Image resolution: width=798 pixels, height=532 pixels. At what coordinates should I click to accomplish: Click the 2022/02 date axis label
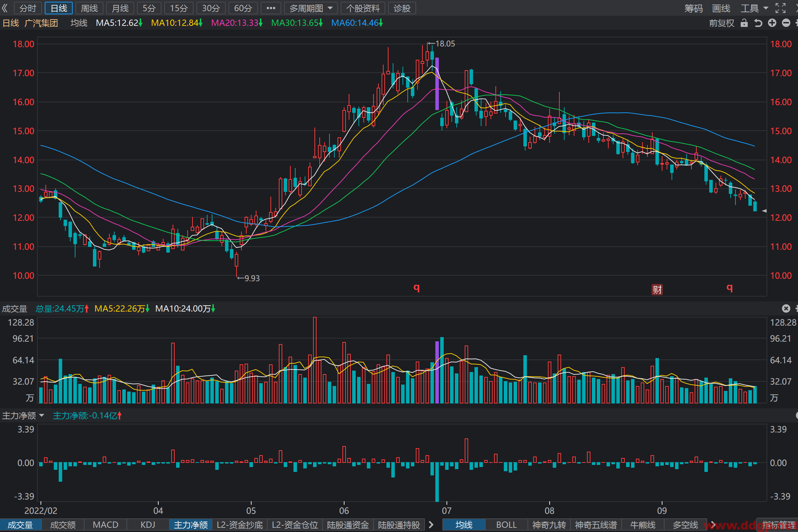pyautogui.click(x=41, y=511)
